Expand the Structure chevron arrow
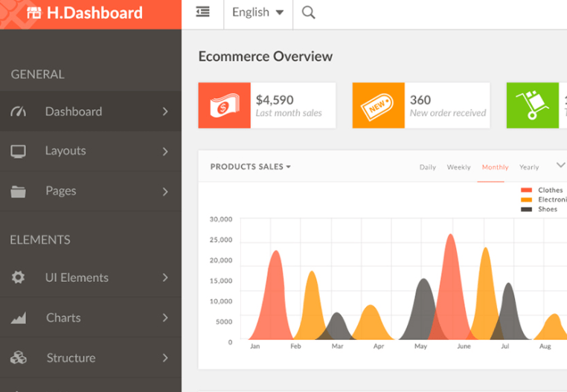The image size is (567, 392). (165, 358)
